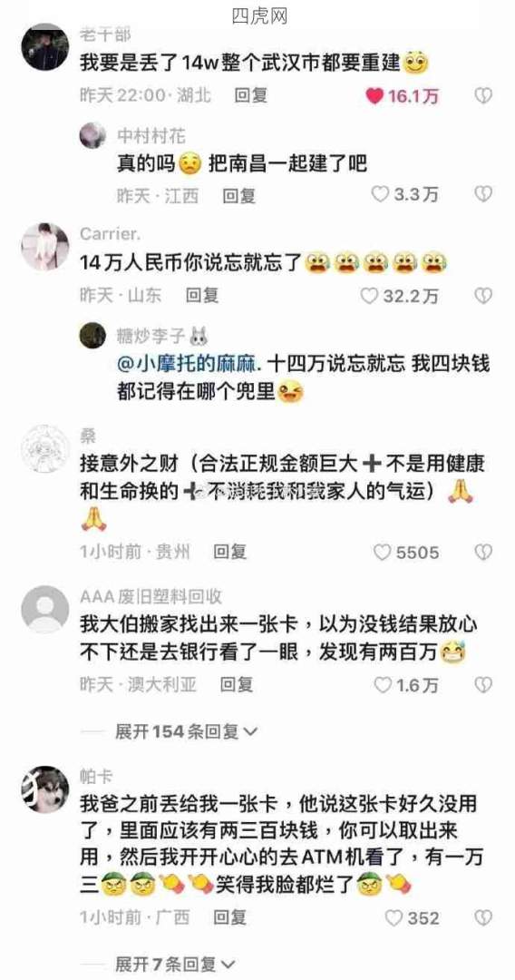
Task: Tap heart icon on 桑's 5505-like comment
Action: pos(382,552)
